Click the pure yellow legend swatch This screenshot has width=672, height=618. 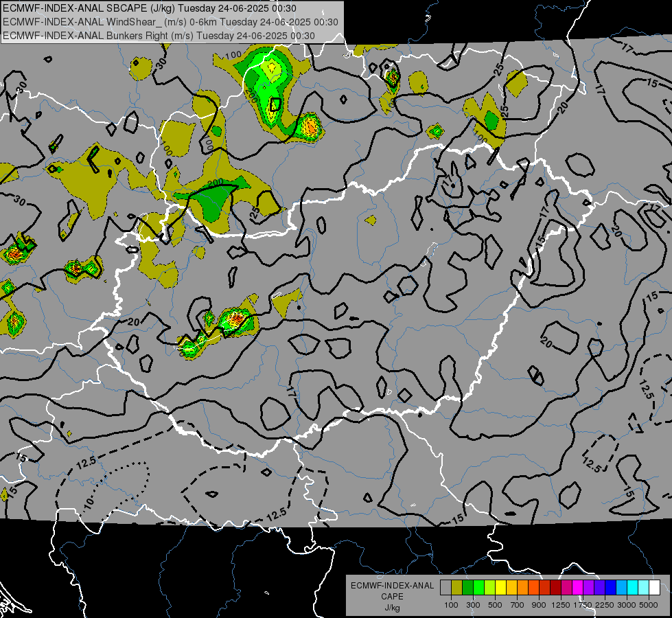click(x=500, y=587)
